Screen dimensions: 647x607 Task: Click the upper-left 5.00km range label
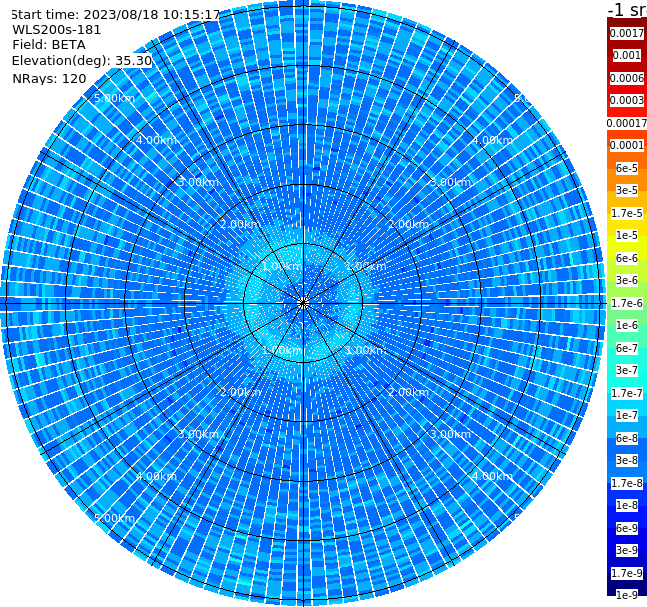coord(115,98)
